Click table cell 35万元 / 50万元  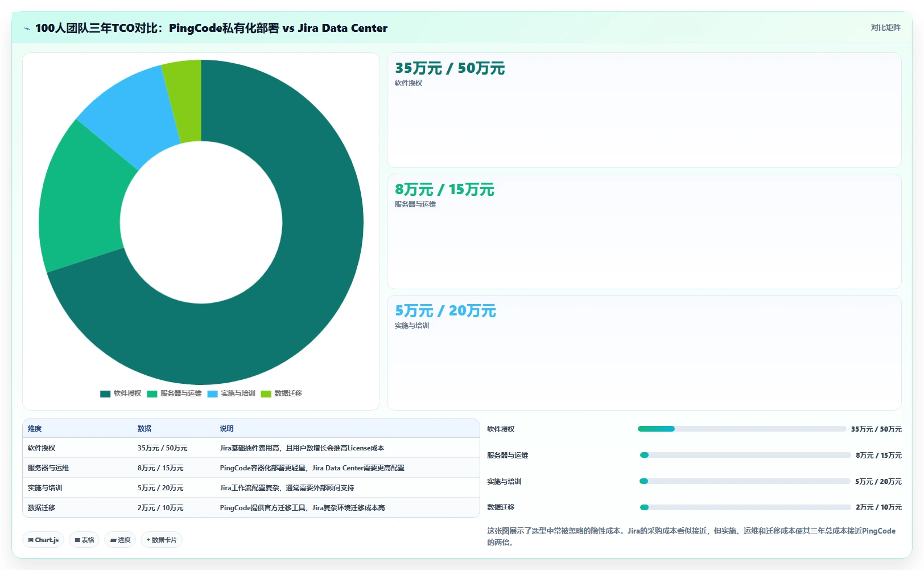pos(162,448)
